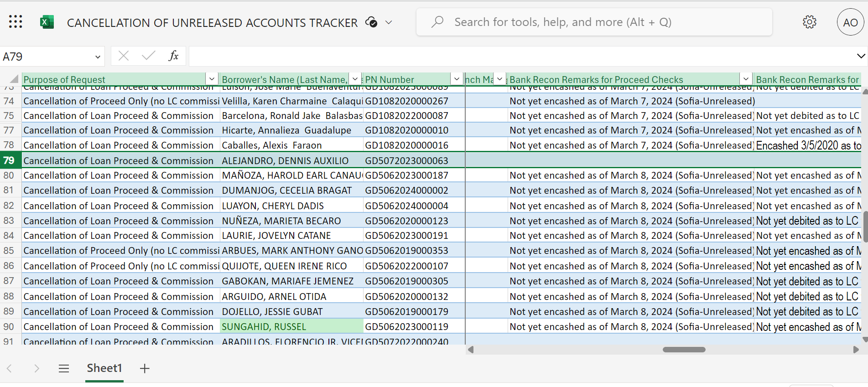Cancel the formula entry X icon
868x387 pixels.
(x=123, y=56)
